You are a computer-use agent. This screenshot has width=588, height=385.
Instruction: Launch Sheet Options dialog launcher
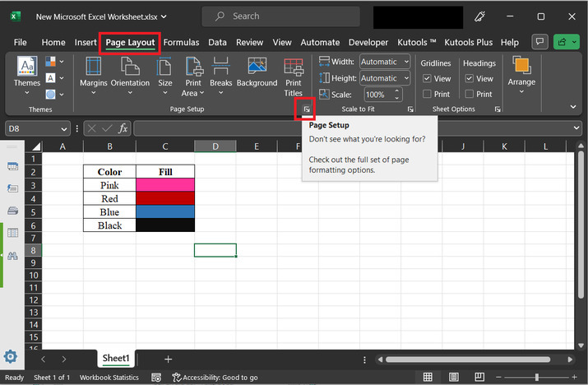498,109
